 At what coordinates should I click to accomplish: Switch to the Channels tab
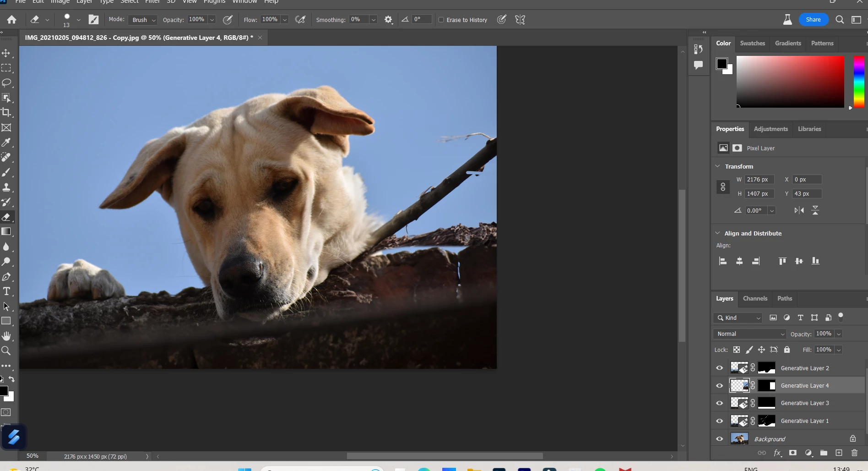[755, 298]
